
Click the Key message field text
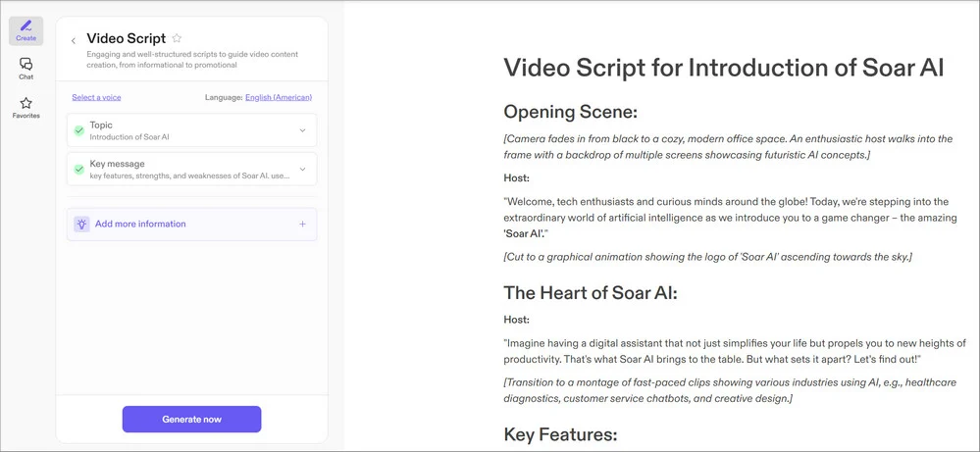tap(189, 176)
